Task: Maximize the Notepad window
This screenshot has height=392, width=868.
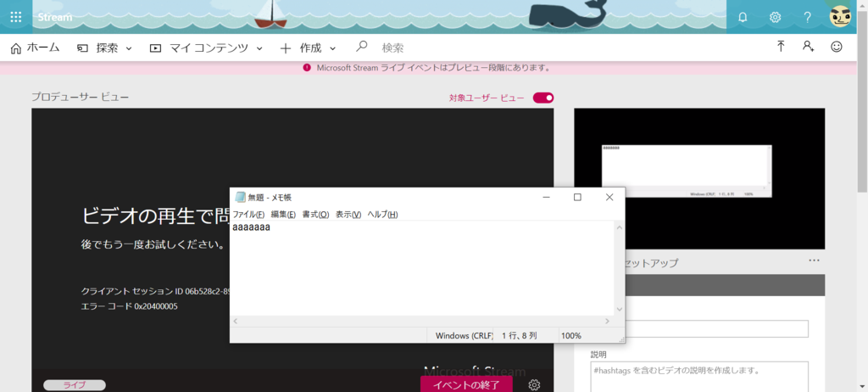Action: click(x=577, y=197)
